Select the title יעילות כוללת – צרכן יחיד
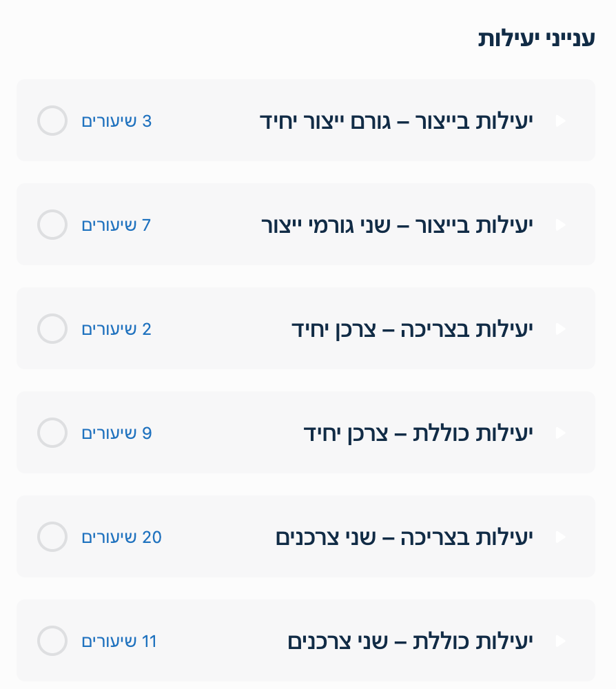The image size is (616, 689). [419, 433]
